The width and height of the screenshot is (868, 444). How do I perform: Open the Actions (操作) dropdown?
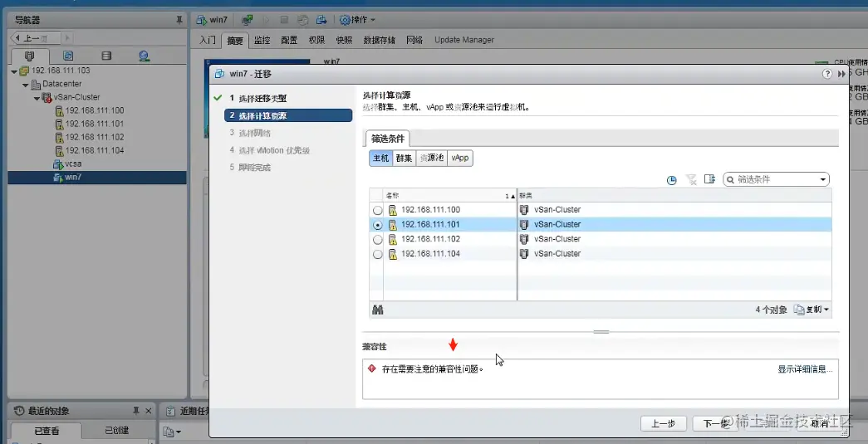[x=357, y=20]
